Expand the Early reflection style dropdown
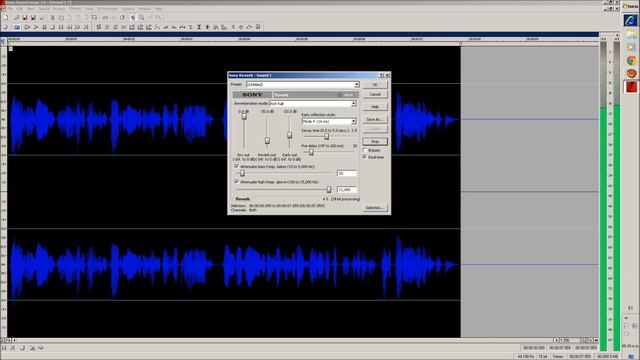This screenshot has width=640, height=360. (353, 122)
